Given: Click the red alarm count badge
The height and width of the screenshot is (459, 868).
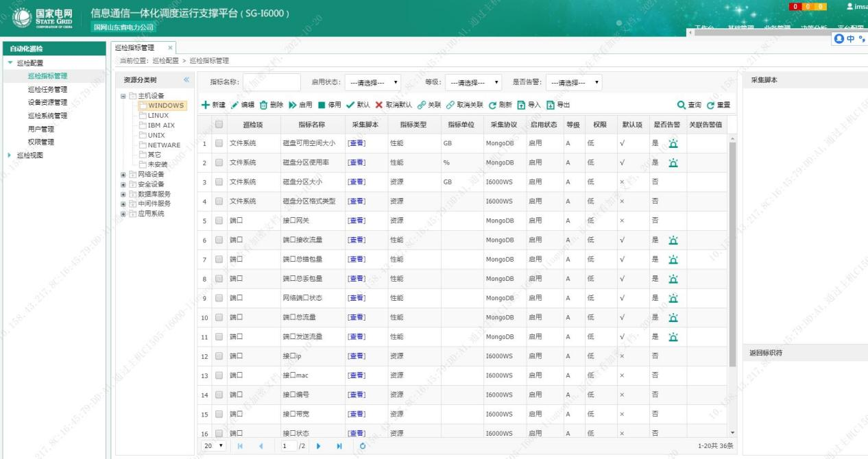Looking at the screenshot, I should 796,7.
